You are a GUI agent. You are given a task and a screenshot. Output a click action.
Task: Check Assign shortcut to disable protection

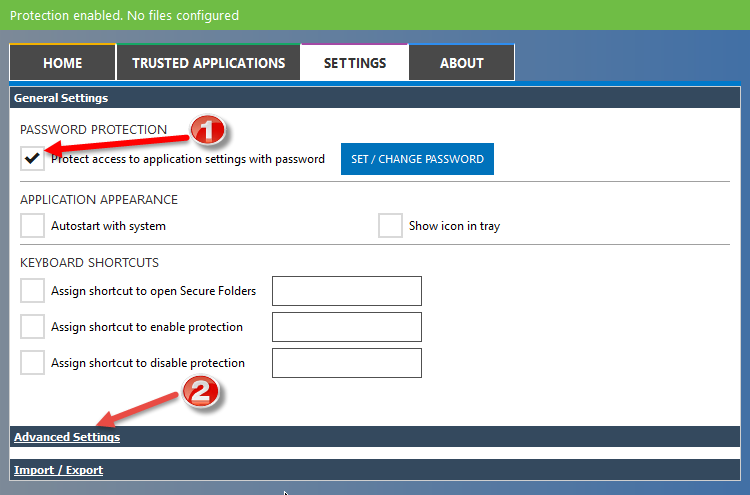tap(32, 363)
